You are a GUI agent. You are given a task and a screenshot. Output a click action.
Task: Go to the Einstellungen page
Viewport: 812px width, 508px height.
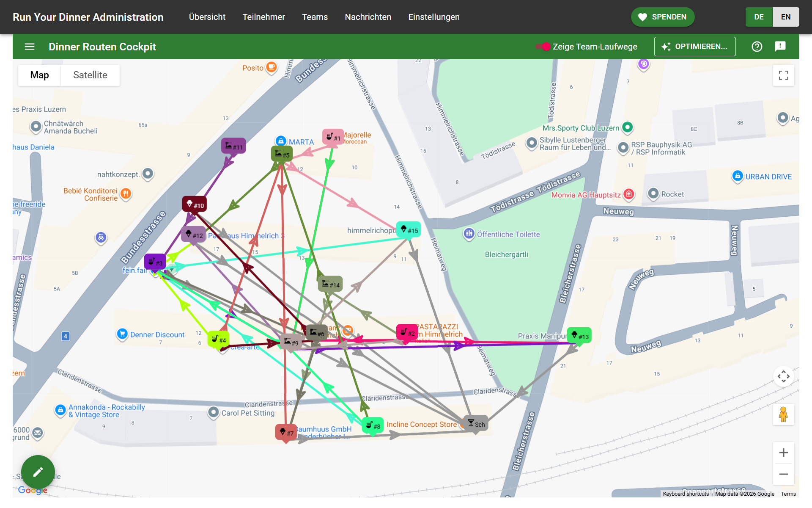point(433,17)
